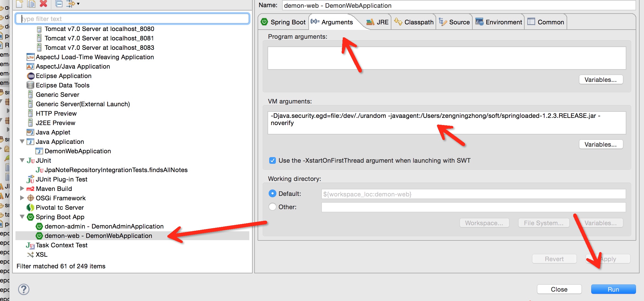Click the J2EE Preview icon
Image resolution: width=644 pixels, height=301 pixels.
pos(30,123)
